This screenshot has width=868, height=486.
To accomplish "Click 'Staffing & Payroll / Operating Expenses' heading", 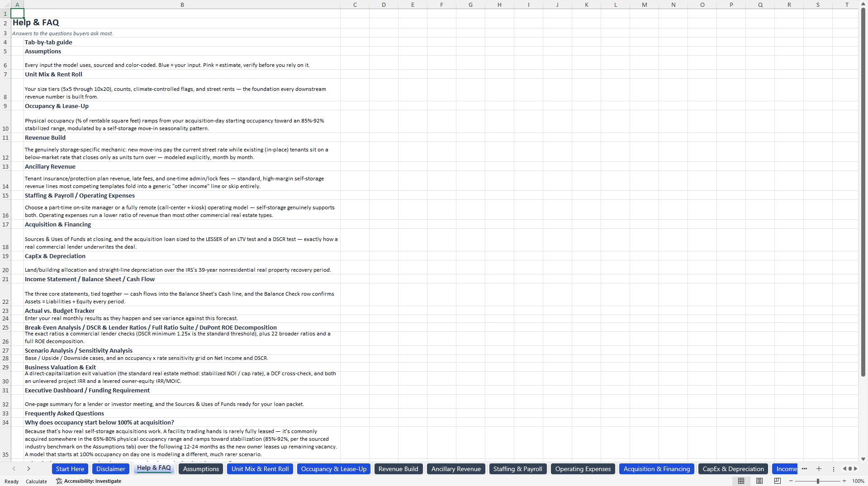I will [x=80, y=195].
